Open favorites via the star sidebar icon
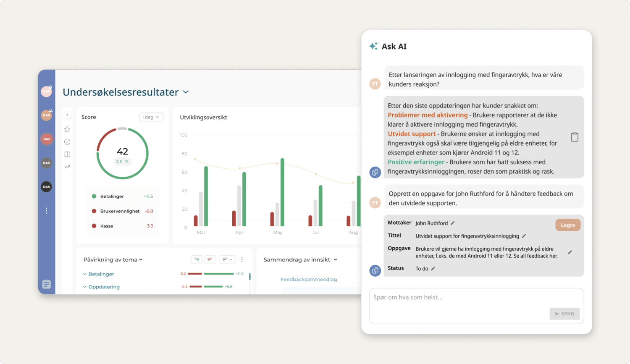This screenshot has width=630, height=364. pyautogui.click(x=67, y=129)
